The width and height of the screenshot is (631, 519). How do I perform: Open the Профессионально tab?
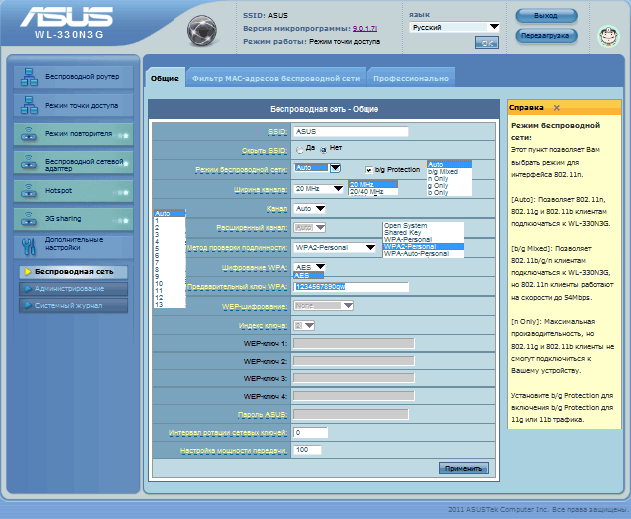tap(411, 77)
